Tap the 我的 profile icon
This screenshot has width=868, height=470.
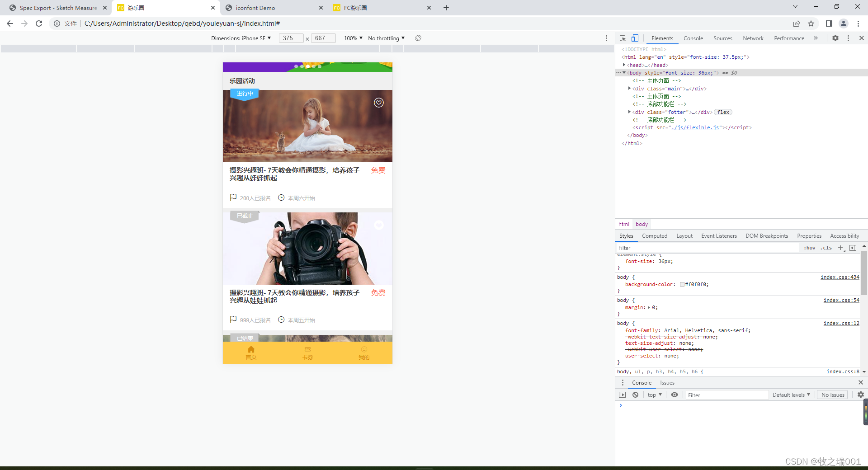tap(364, 349)
